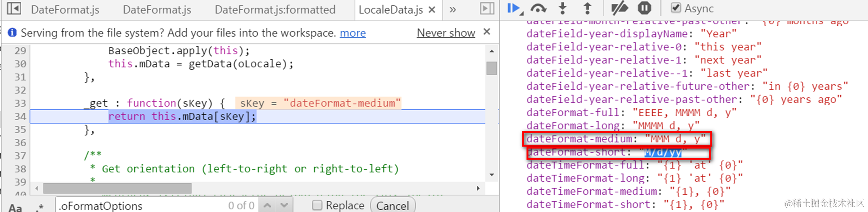Open the first DateFormat.js tab
The height and width of the screenshot is (212, 868).
65,10
